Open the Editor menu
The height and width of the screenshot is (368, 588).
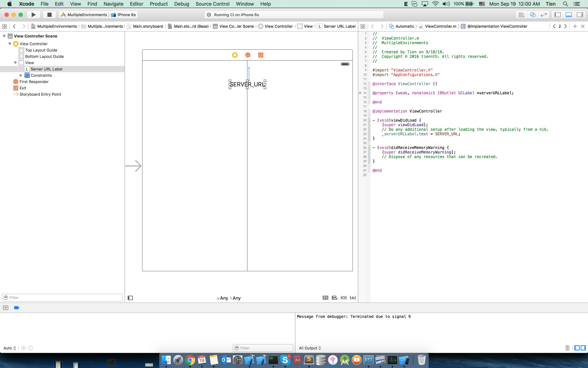(x=136, y=4)
